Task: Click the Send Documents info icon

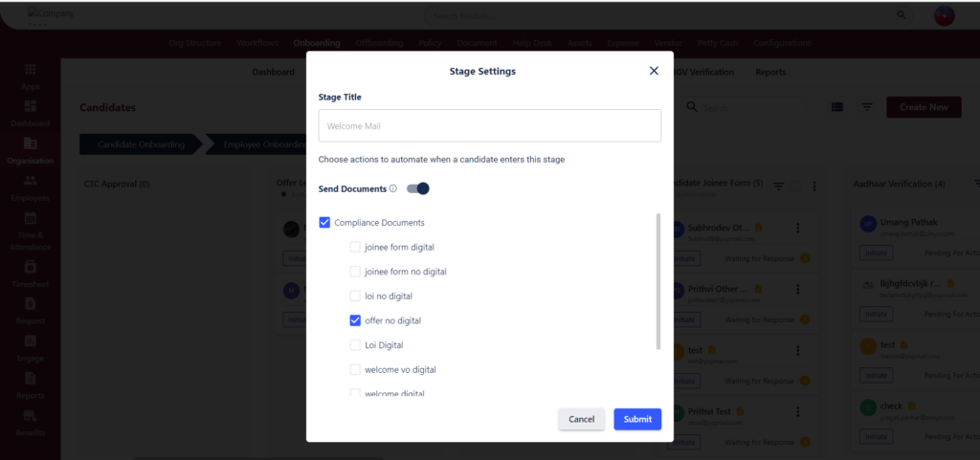Action: 393,188
